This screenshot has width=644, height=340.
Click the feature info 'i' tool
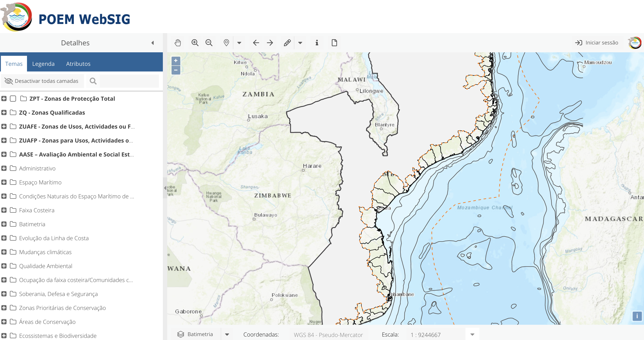pyautogui.click(x=317, y=43)
